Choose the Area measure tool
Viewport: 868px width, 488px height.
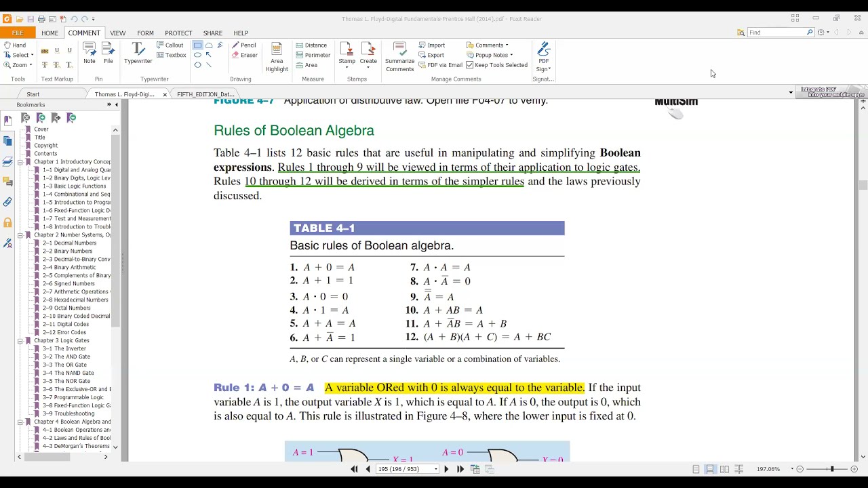[x=307, y=66]
